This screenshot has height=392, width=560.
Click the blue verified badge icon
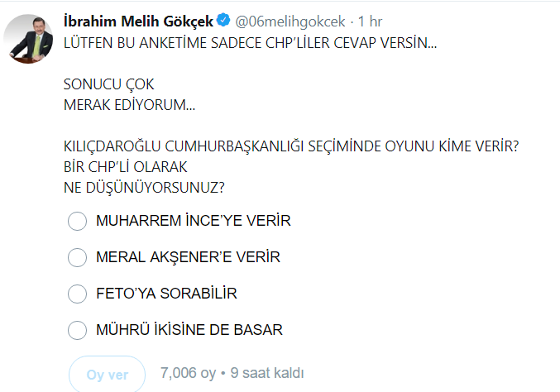(x=223, y=20)
